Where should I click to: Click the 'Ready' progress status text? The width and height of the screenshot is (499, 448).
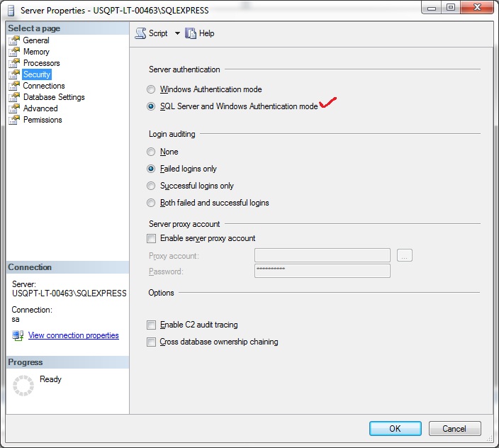coord(50,379)
